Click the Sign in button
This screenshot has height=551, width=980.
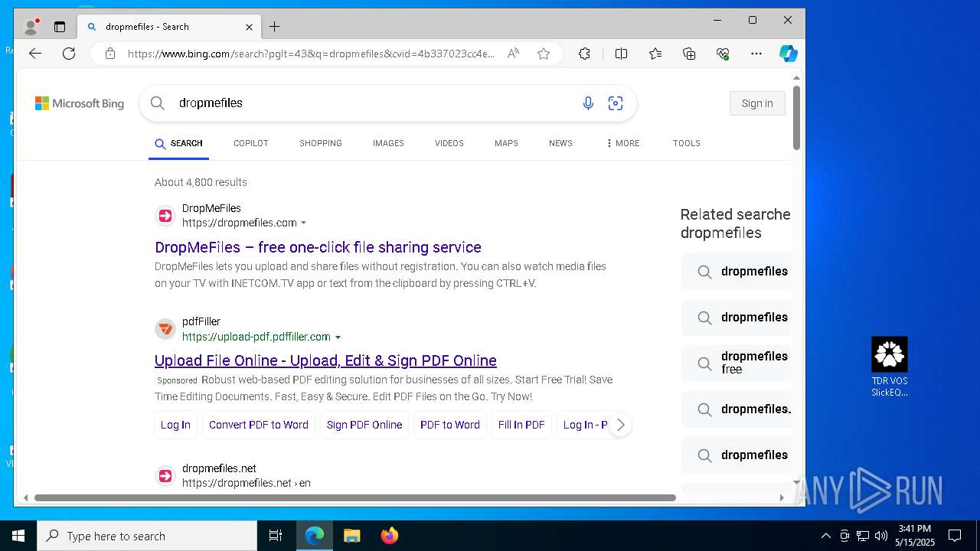[x=757, y=103]
